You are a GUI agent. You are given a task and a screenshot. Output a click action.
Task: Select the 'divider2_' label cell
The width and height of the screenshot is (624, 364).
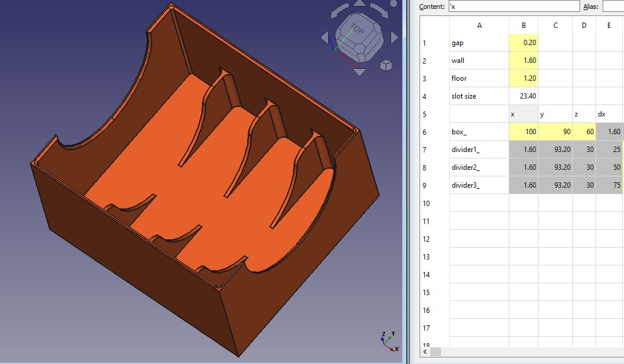[x=479, y=167]
